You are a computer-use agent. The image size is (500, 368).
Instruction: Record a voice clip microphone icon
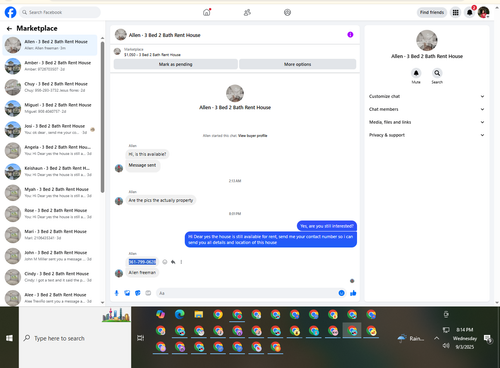click(x=116, y=293)
